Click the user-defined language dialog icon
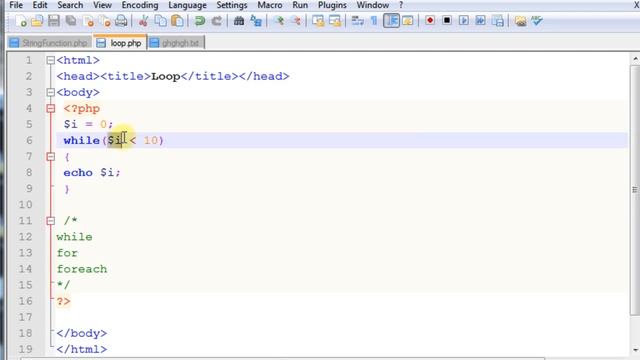 [408, 21]
